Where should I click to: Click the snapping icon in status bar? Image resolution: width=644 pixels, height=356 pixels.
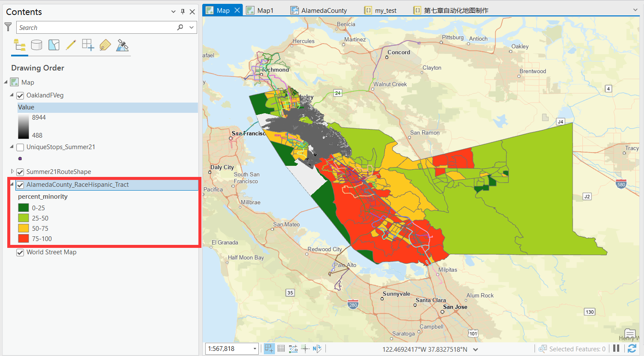269,349
